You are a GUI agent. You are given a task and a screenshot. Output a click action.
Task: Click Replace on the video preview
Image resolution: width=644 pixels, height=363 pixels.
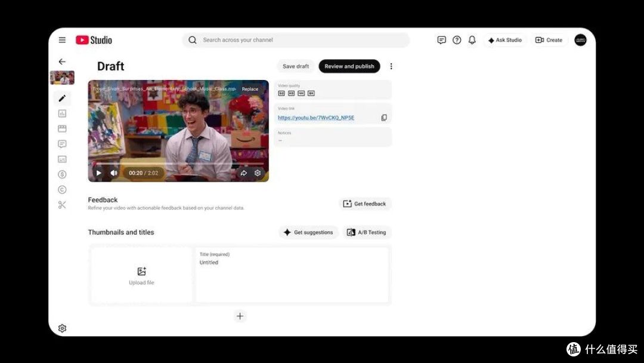(250, 89)
